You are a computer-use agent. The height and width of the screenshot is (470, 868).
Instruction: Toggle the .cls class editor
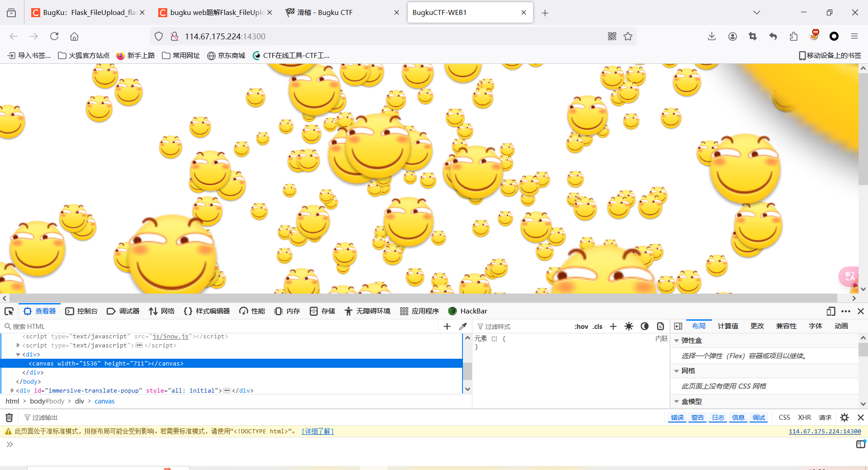[x=598, y=326]
